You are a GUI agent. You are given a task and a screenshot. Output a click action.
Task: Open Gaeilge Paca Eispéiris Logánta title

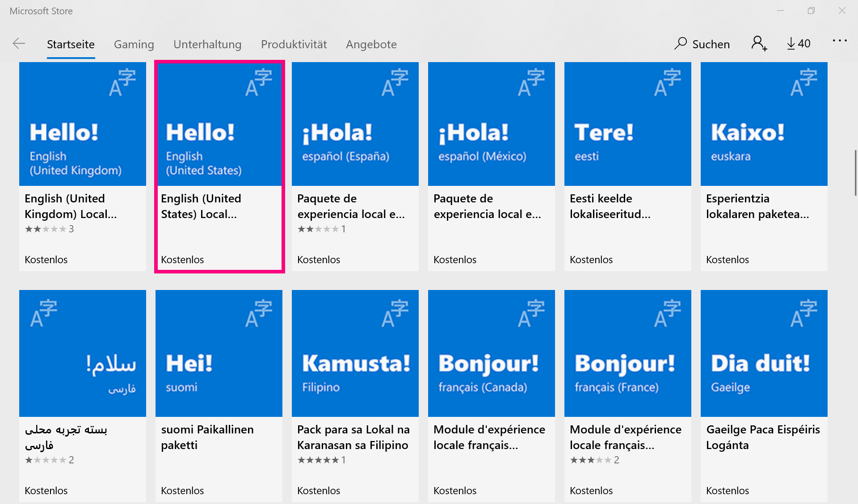[x=762, y=437]
